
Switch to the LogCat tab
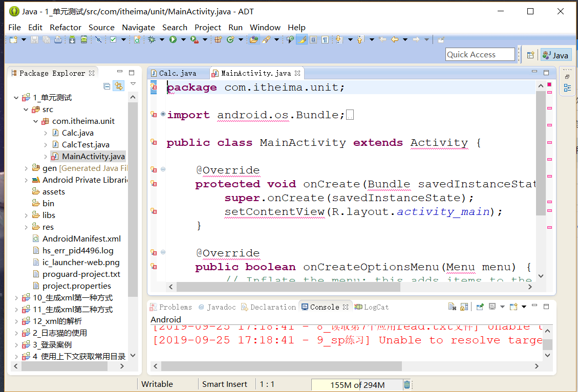point(372,307)
